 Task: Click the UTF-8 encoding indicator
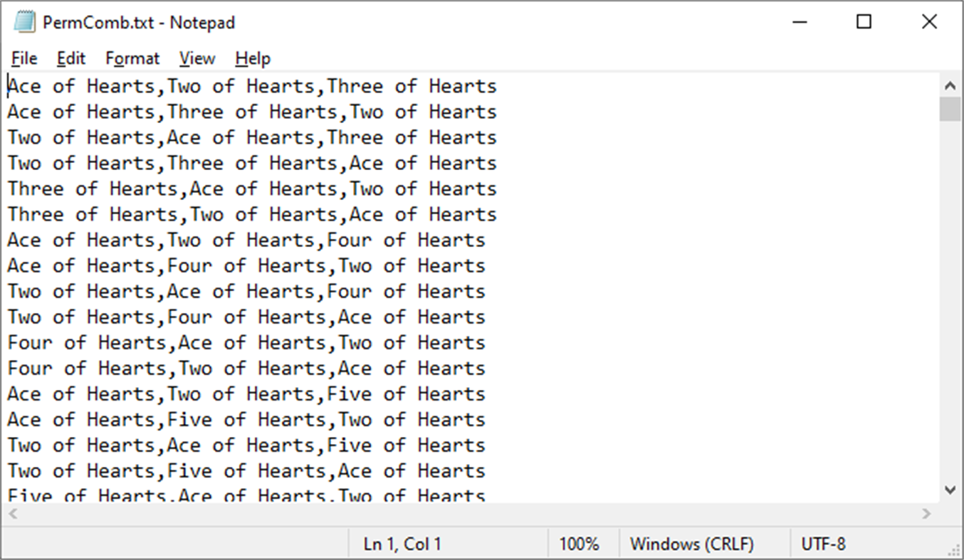pos(823,544)
